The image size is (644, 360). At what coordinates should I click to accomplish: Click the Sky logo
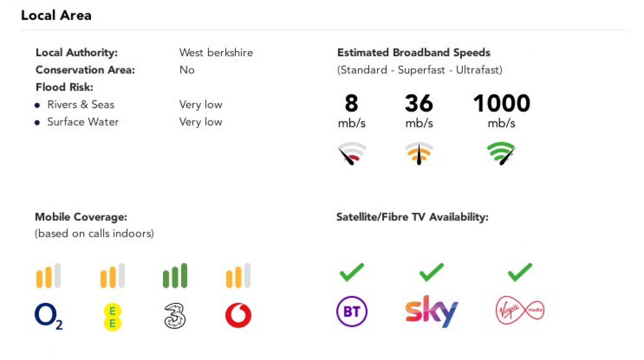(x=431, y=311)
